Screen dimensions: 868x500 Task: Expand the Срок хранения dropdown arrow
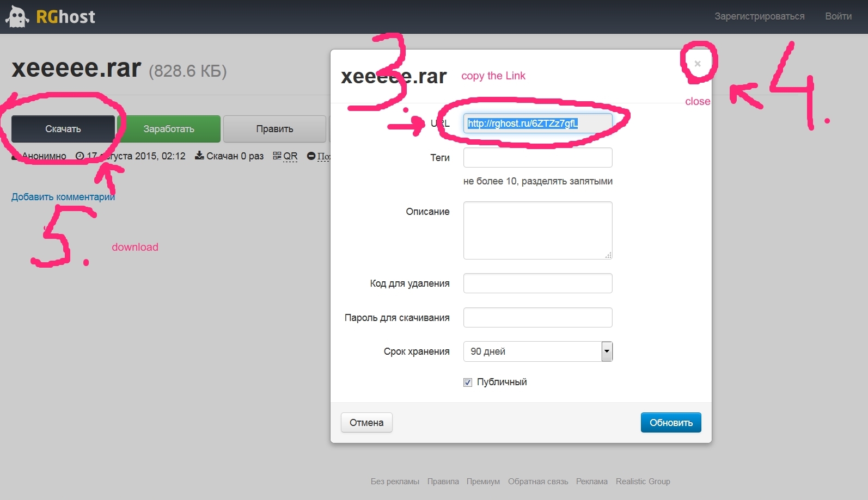[x=607, y=351]
